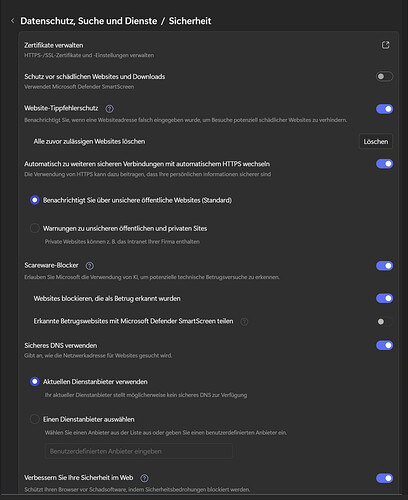Viewport: 408px width, 500px height.
Task: Click Datenschutz, Suche und Dienste breadcrumb
Action: coord(89,21)
